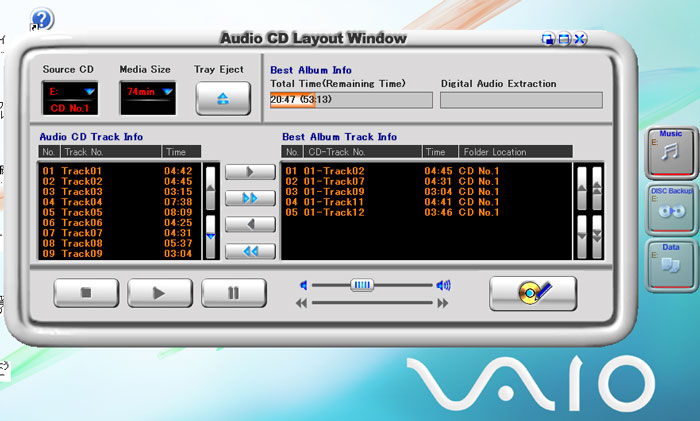
Task: Remove selected track from Best Album
Action: (x=250, y=225)
